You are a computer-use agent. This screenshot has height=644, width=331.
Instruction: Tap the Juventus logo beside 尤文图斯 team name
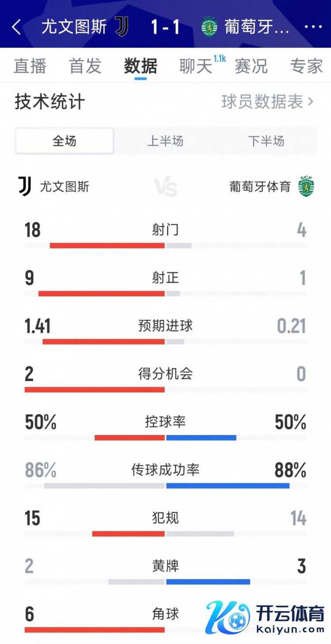(25, 186)
